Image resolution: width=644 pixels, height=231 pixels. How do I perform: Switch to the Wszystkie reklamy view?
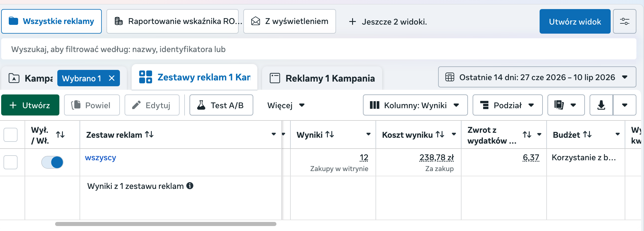[x=51, y=21]
